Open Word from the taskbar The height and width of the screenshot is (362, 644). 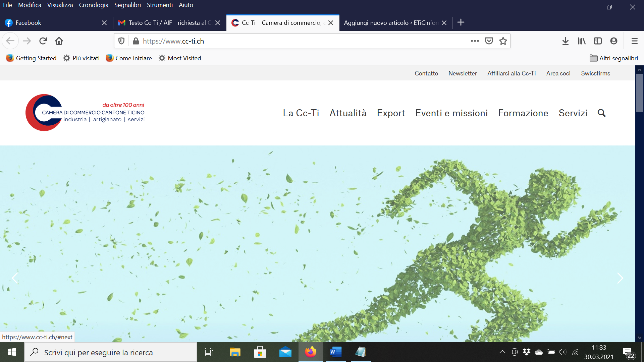[x=335, y=352]
